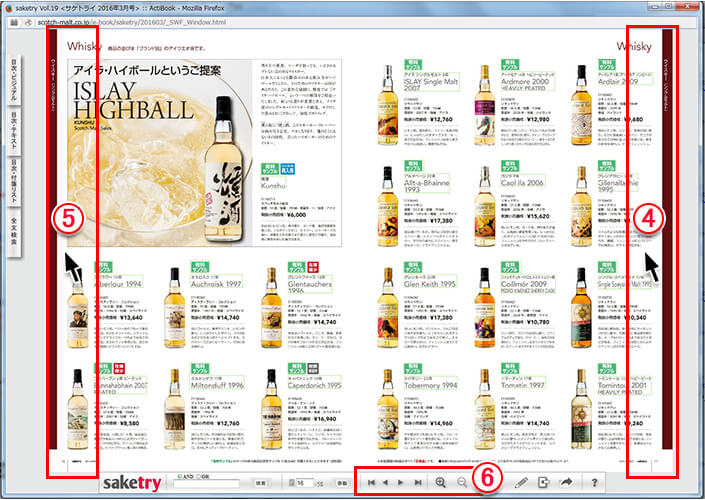Click the green 有料サンプル badge above Tobermory 1994
705x500 pixels.
(x=412, y=369)
